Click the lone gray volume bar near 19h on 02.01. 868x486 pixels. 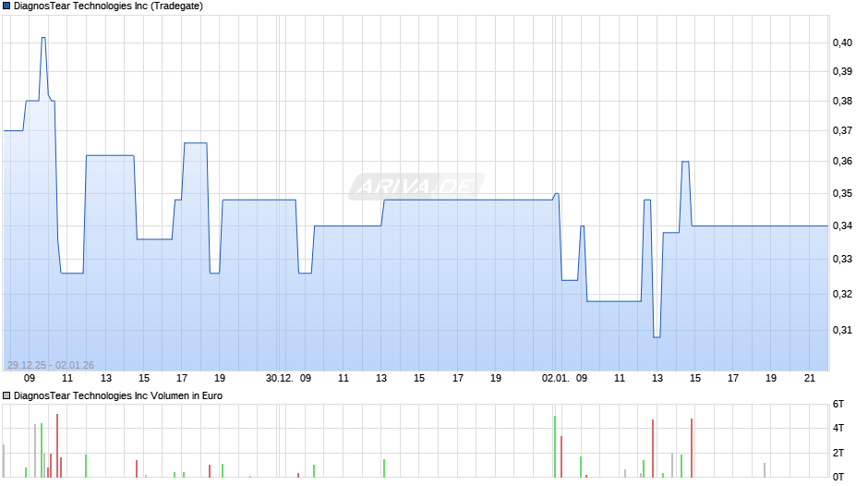[765, 470]
